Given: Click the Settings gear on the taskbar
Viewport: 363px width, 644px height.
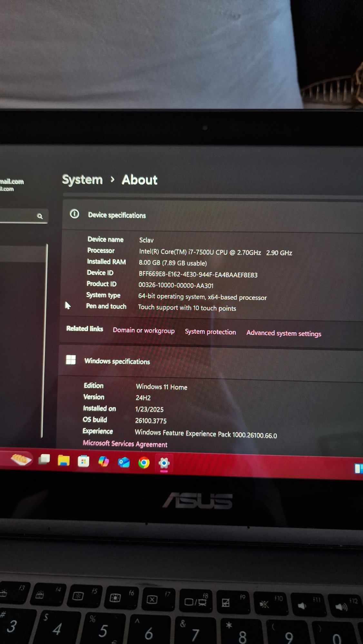Looking at the screenshot, I should (164, 463).
